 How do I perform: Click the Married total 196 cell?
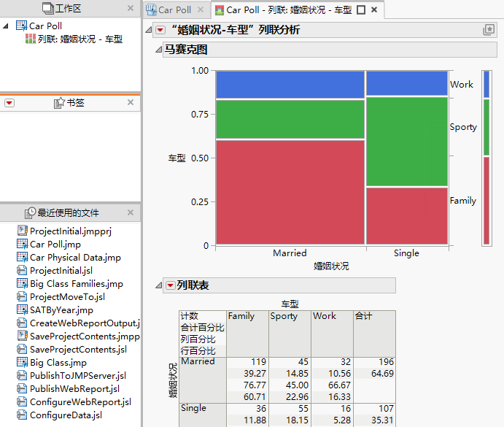pos(386,362)
